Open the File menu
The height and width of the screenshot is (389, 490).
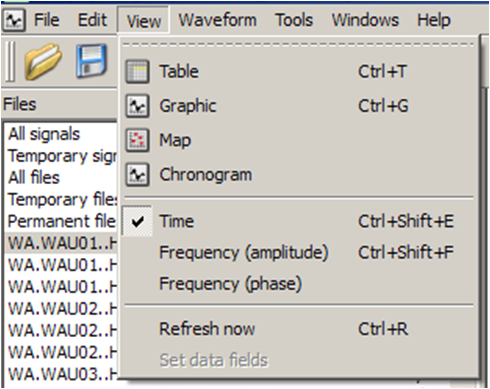47,20
